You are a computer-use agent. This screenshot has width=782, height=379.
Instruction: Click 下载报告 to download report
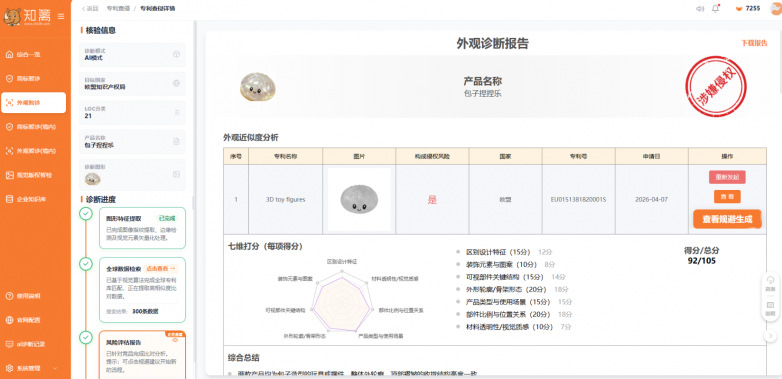[x=754, y=43]
